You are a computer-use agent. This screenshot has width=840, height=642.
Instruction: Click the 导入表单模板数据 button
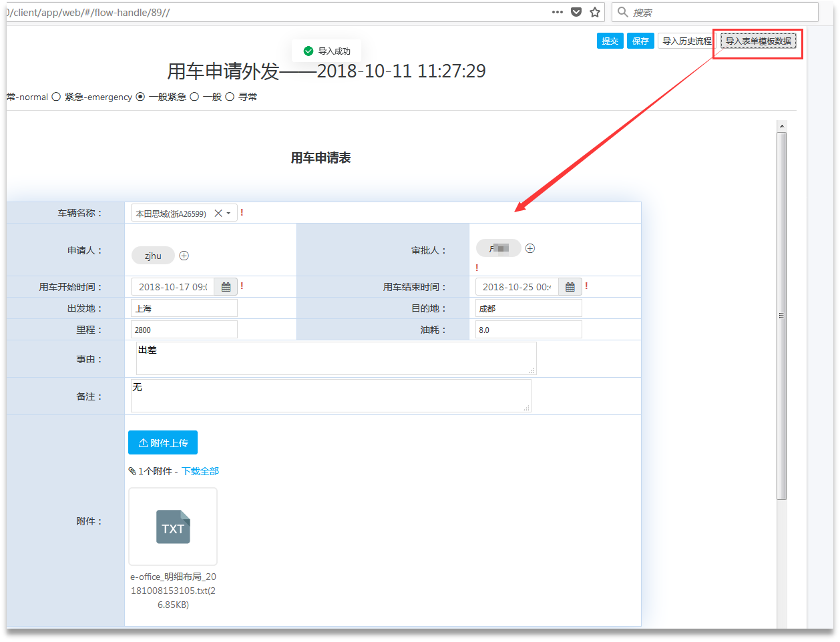[758, 41]
